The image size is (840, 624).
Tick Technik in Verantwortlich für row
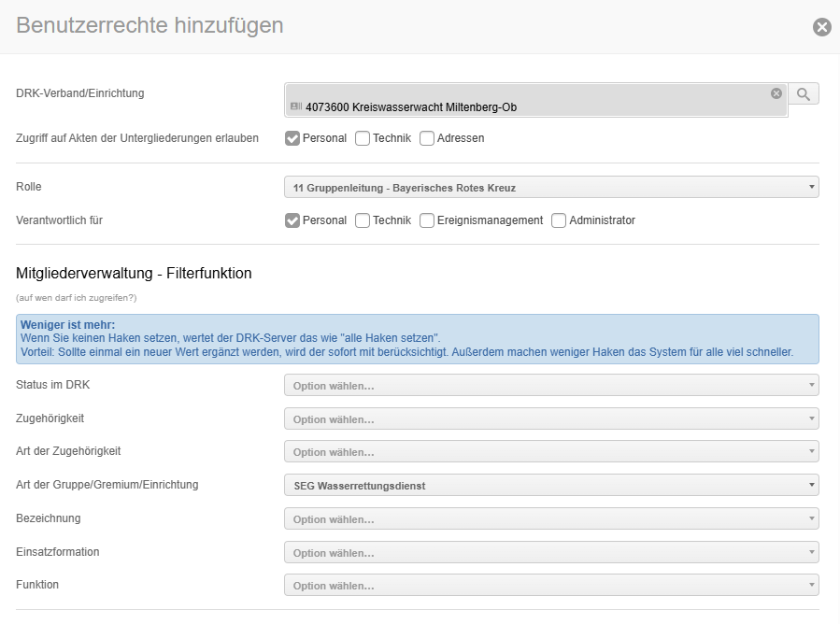[x=363, y=220]
